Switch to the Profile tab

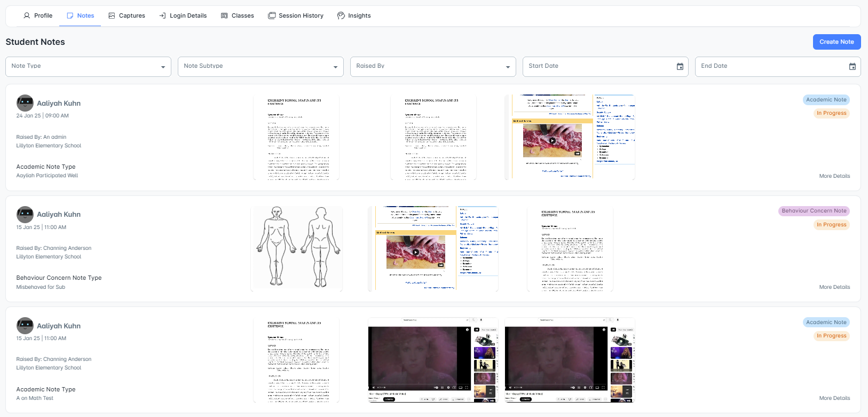37,15
